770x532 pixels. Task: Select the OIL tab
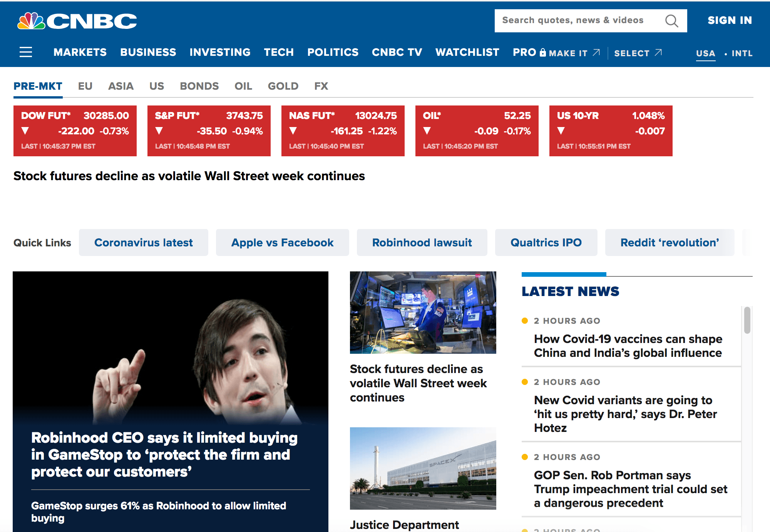click(243, 86)
